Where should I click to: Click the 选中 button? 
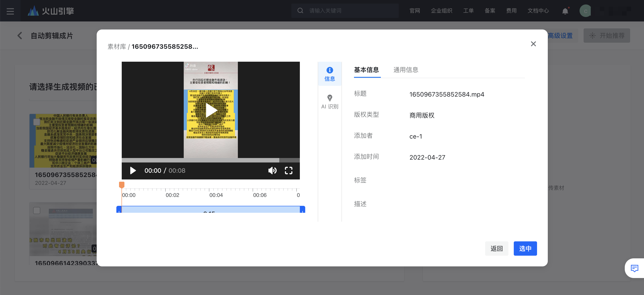pos(525,249)
